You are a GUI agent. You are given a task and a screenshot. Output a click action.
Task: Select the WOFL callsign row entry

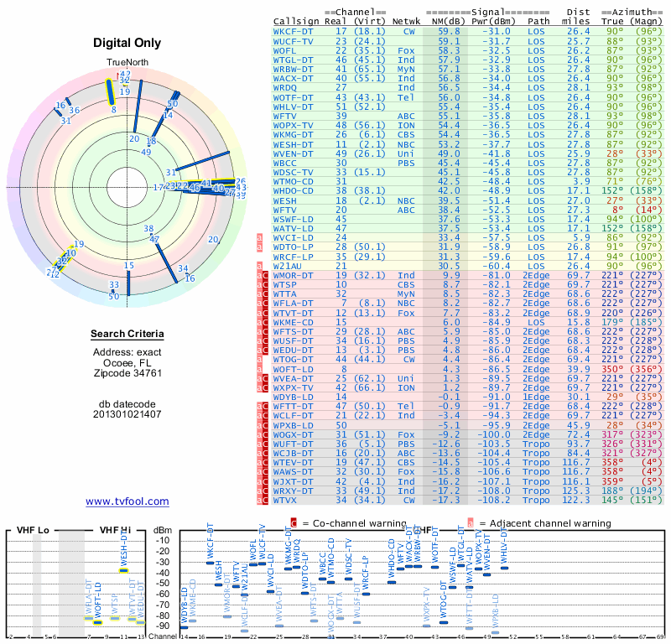[x=284, y=50]
